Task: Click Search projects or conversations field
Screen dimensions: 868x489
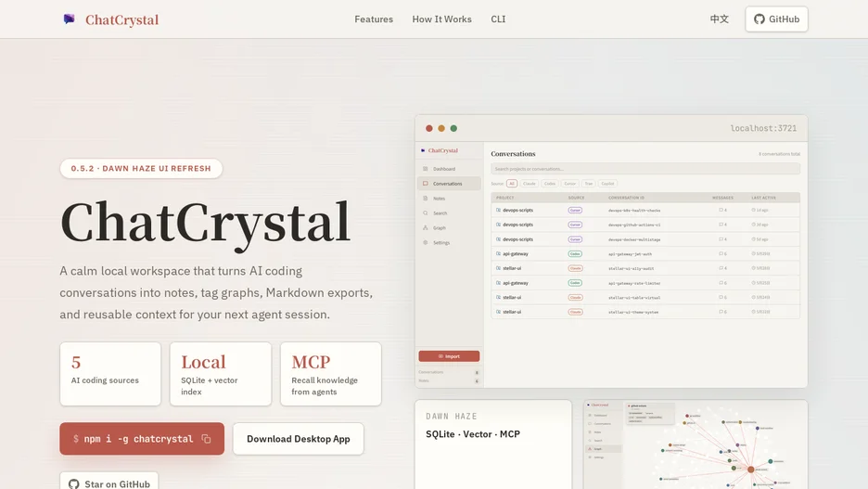Action: (x=645, y=168)
